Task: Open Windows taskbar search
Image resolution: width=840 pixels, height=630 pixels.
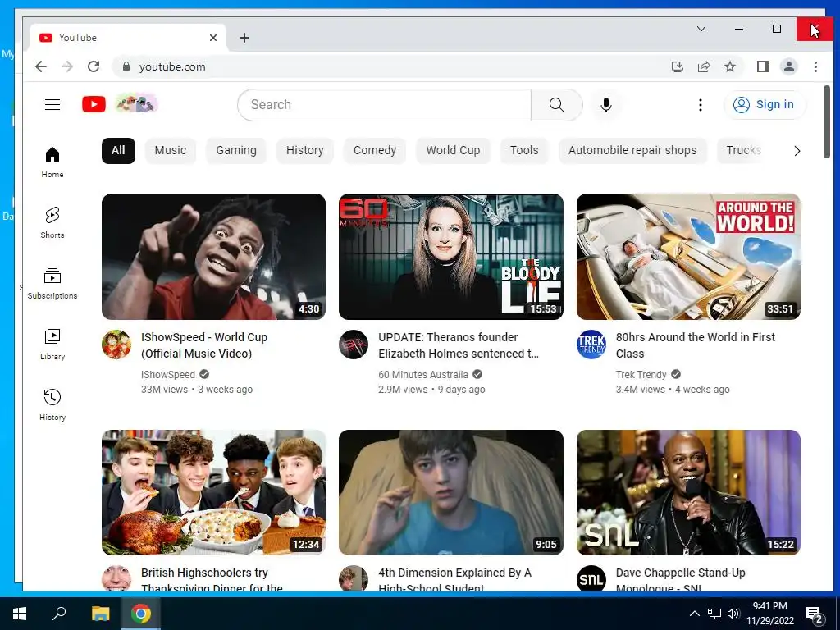Action: tap(59, 614)
